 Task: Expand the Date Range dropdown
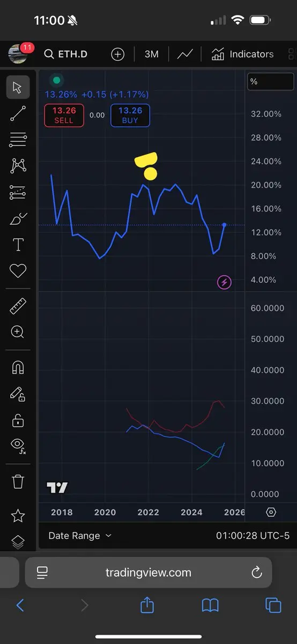80,536
